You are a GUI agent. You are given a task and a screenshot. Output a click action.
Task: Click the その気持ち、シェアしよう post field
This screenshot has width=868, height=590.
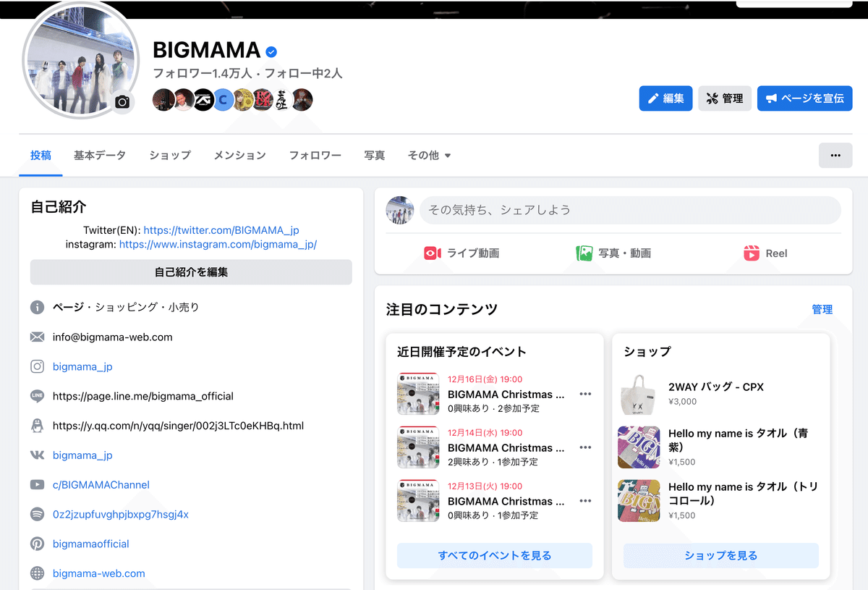[x=630, y=210]
